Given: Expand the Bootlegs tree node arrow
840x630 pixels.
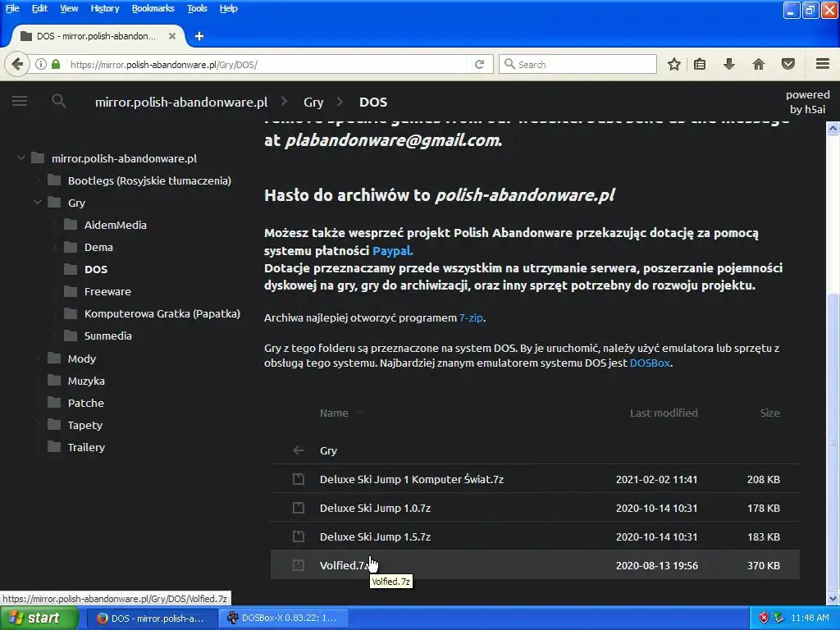Looking at the screenshot, I should (38, 180).
